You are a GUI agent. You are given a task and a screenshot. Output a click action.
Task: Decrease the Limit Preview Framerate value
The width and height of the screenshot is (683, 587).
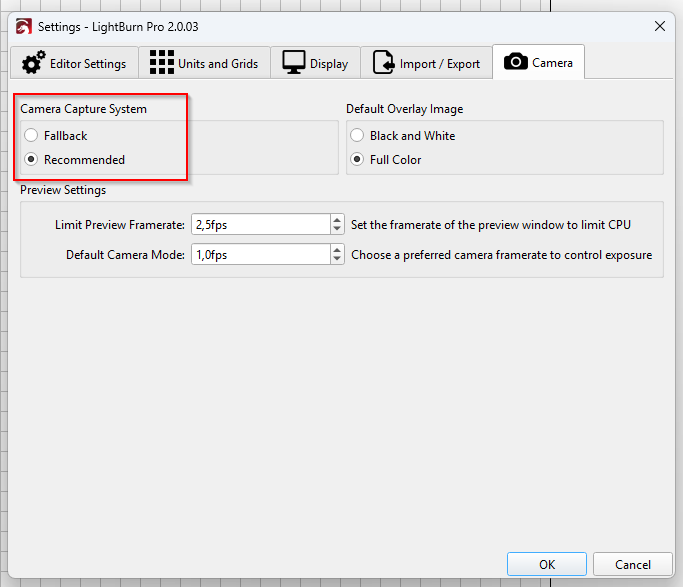[337, 230]
